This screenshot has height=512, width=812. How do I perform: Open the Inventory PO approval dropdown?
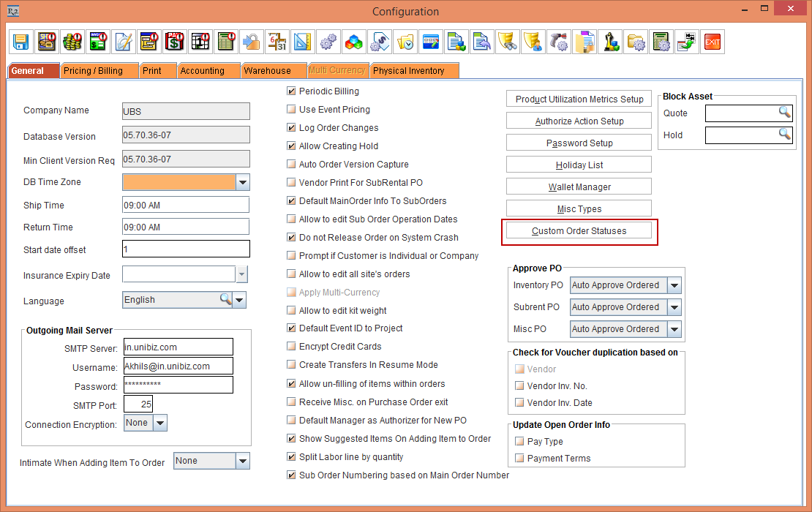pos(674,285)
